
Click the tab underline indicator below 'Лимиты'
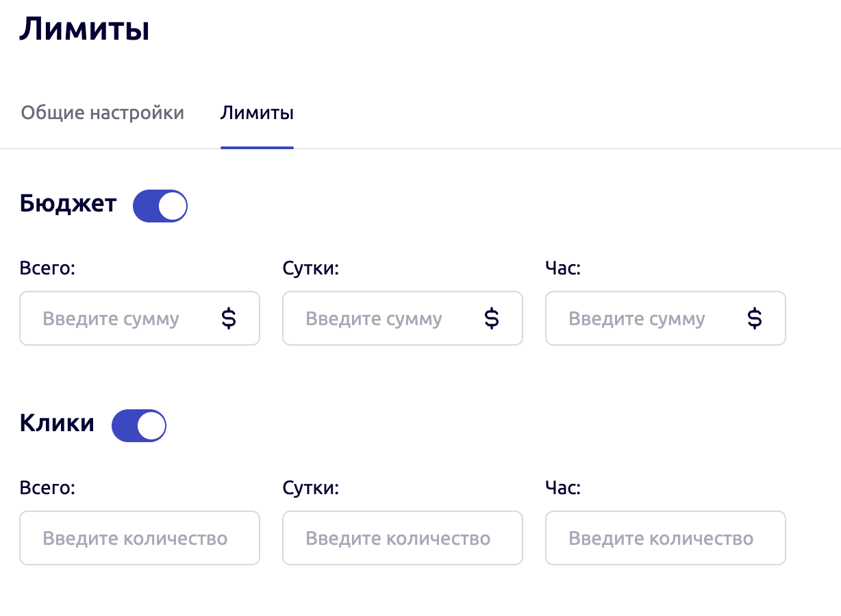coord(257,145)
